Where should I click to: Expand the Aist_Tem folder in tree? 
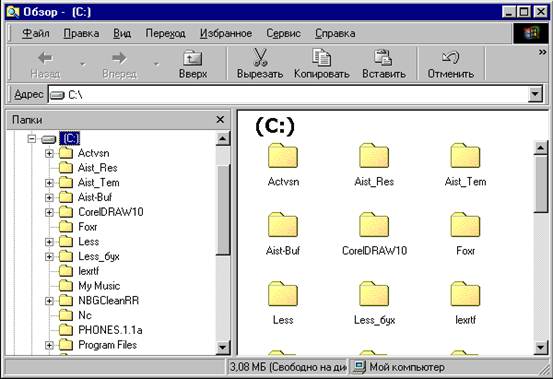point(49,183)
